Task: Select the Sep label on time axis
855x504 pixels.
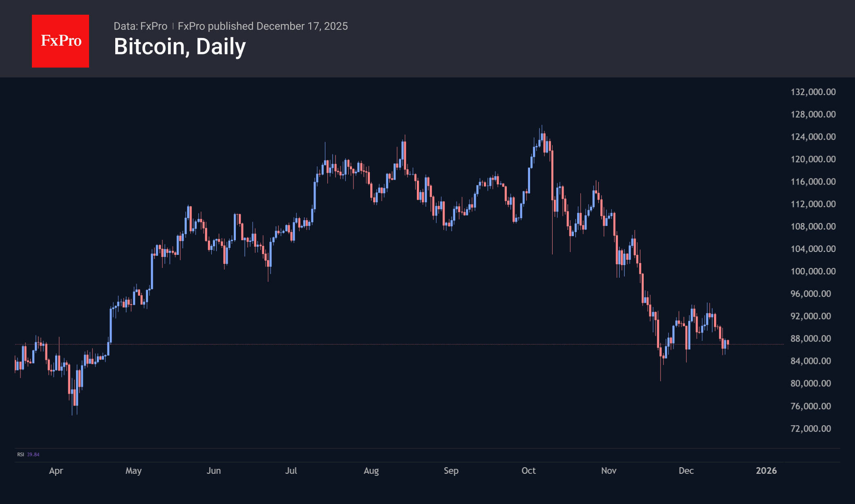Action: 451,471
